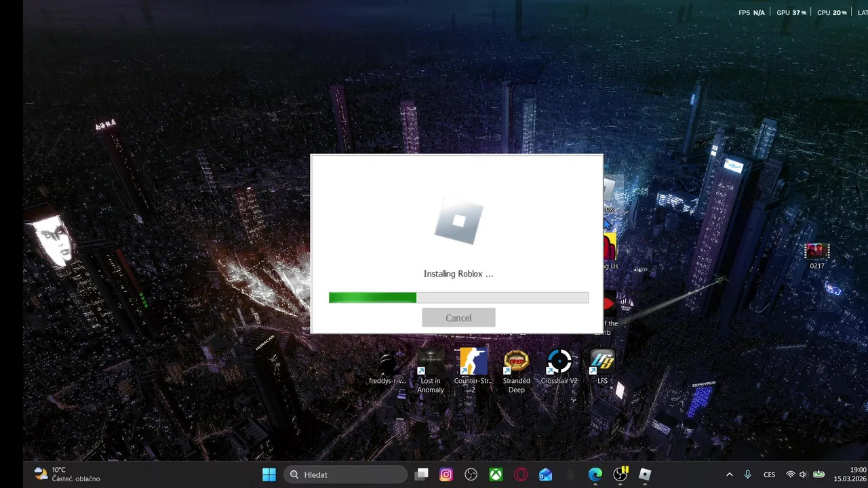This screenshot has height=488, width=868.
Task: Open the LFS desktop shortcut
Action: [602, 367]
